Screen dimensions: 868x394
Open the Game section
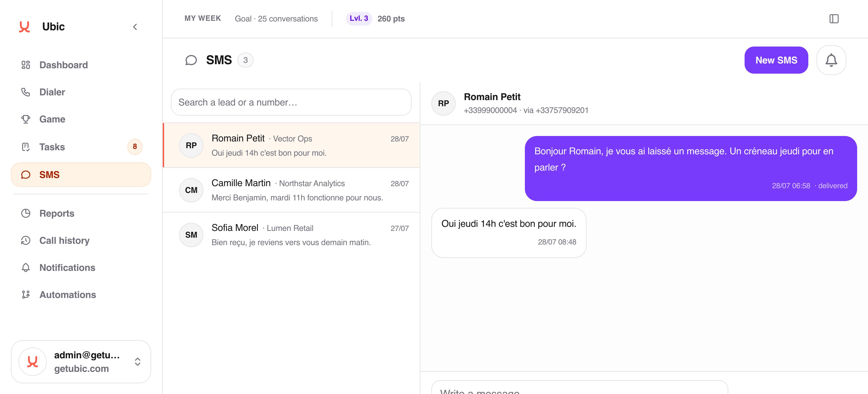pyautogui.click(x=81, y=119)
